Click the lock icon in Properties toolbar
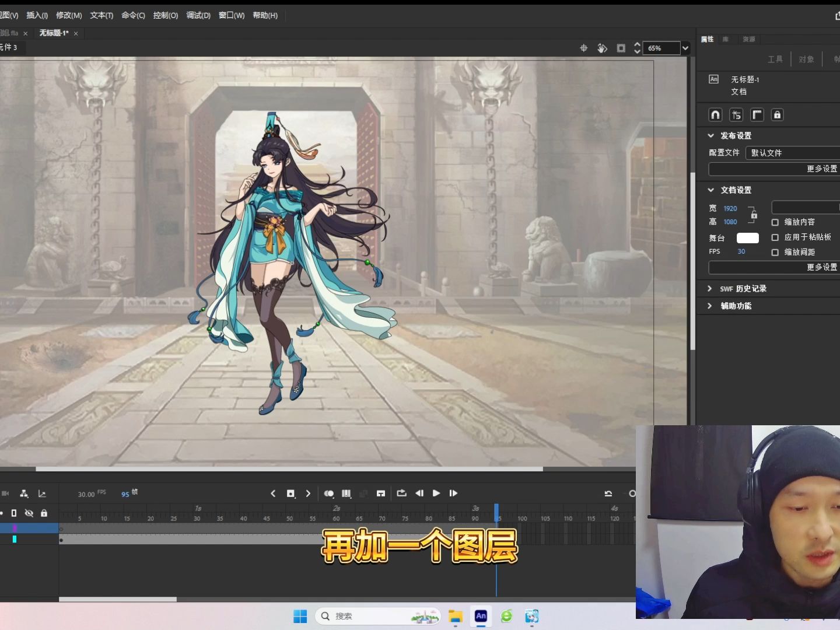Image resolution: width=840 pixels, height=630 pixels. [x=777, y=115]
